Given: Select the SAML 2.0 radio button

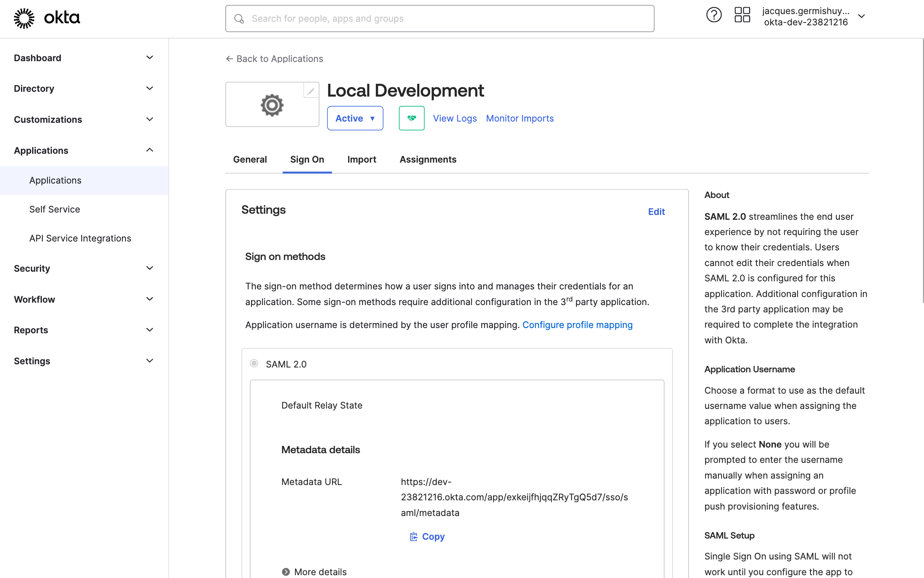Looking at the screenshot, I should pyautogui.click(x=254, y=363).
